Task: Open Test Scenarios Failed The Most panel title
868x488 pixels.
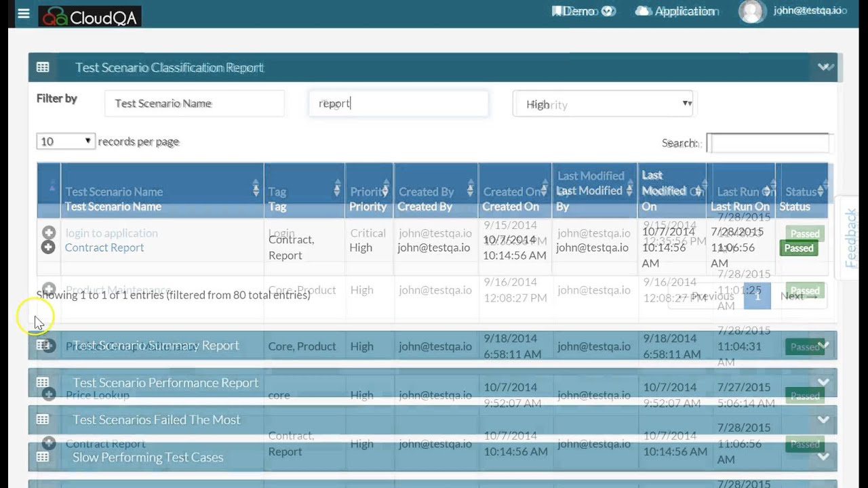Action: pos(157,420)
